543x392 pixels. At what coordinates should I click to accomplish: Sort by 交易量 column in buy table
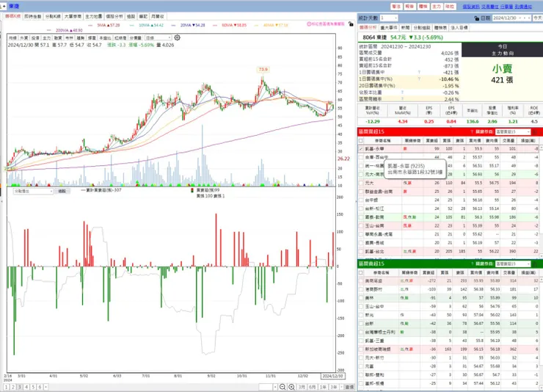509,141
